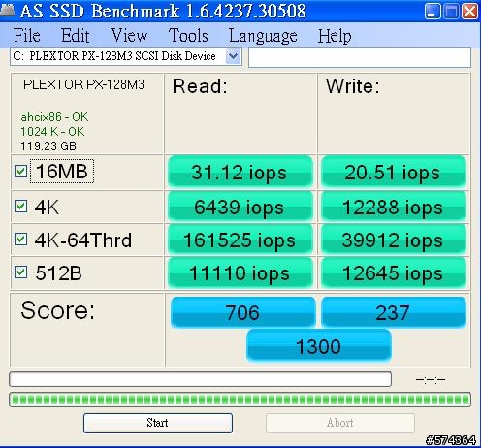This screenshot has height=448, width=481.
Task: Close the AS SSD Benchmark window
Action: [469, 12]
